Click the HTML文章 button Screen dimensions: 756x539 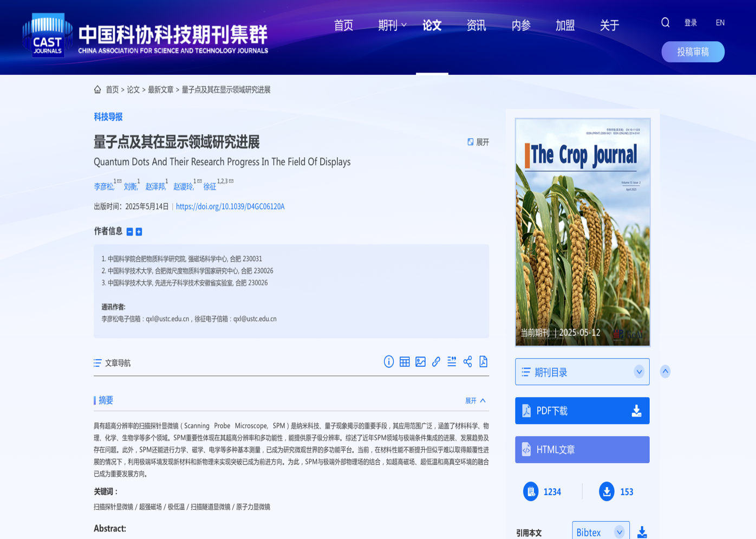coord(582,450)
